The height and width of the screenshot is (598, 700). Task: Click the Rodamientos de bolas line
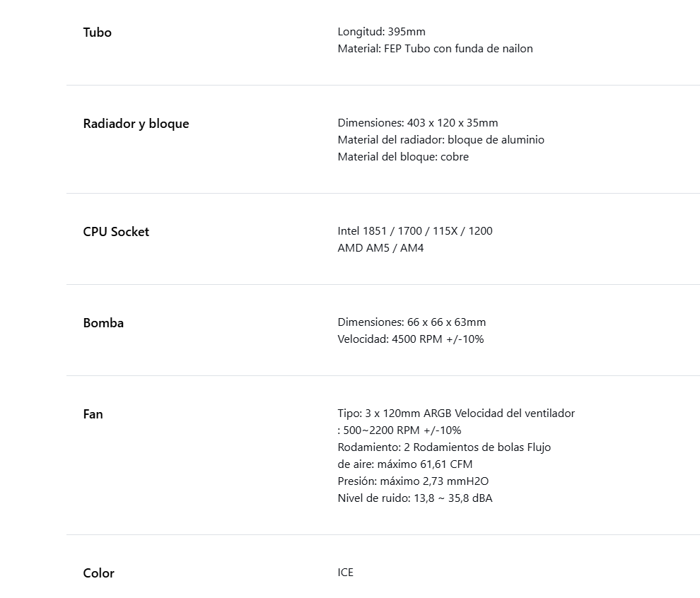pyautogui.click(x=444, y=447)
